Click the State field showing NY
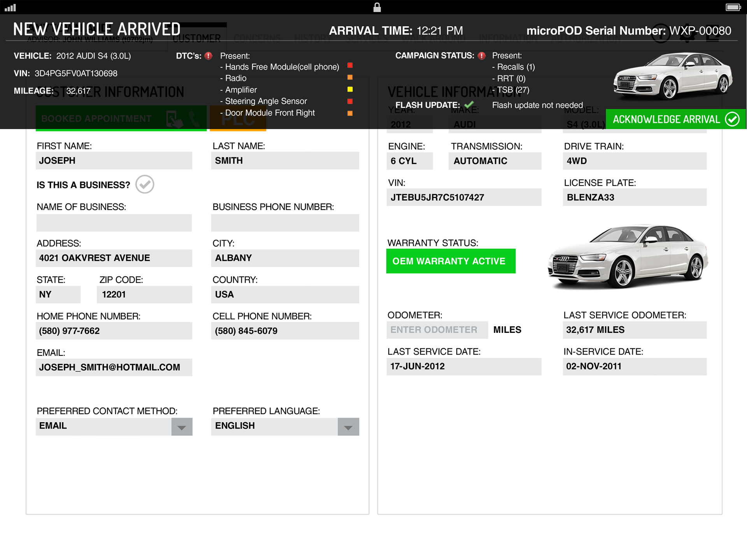Screen dimensions: 747x560 tap(58, 295)
